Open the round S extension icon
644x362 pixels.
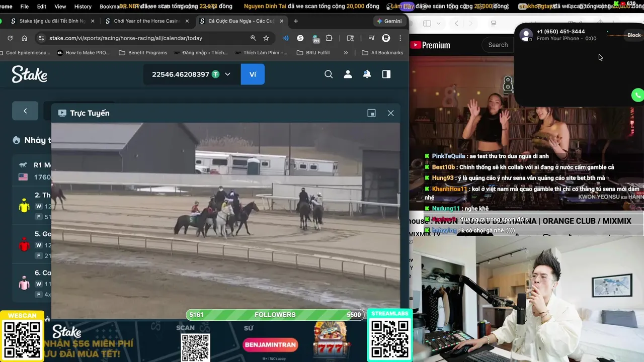click(x=300, y=38)
